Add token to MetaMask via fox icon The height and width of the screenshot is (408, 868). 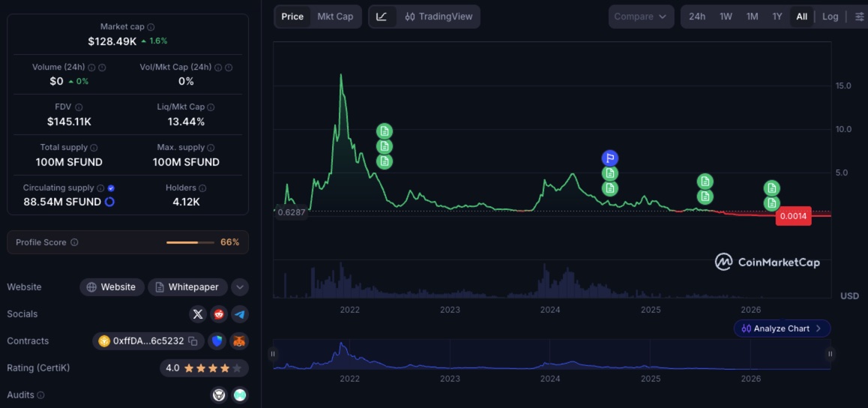[240, 341]
